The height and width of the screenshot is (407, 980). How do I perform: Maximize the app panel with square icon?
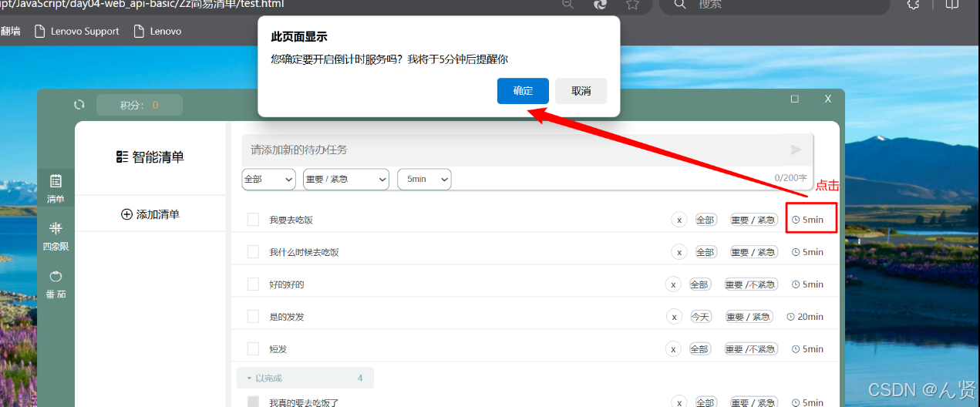[x=795, y=99]
